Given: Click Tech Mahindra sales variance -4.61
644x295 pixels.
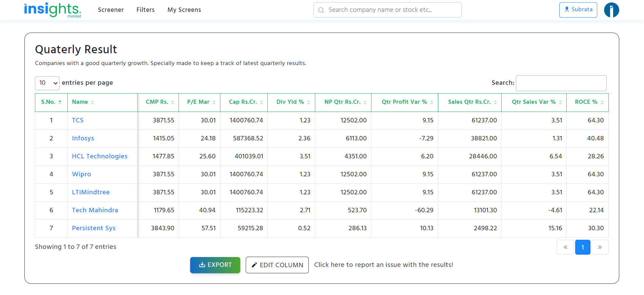Looking at the screenshot, I should click(x=555, y=210).
